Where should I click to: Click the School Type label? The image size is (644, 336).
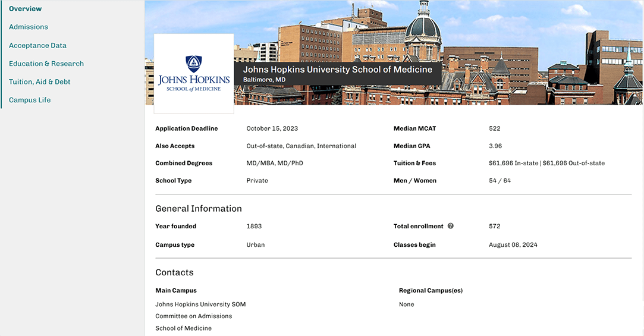click(x=173, y=180)
